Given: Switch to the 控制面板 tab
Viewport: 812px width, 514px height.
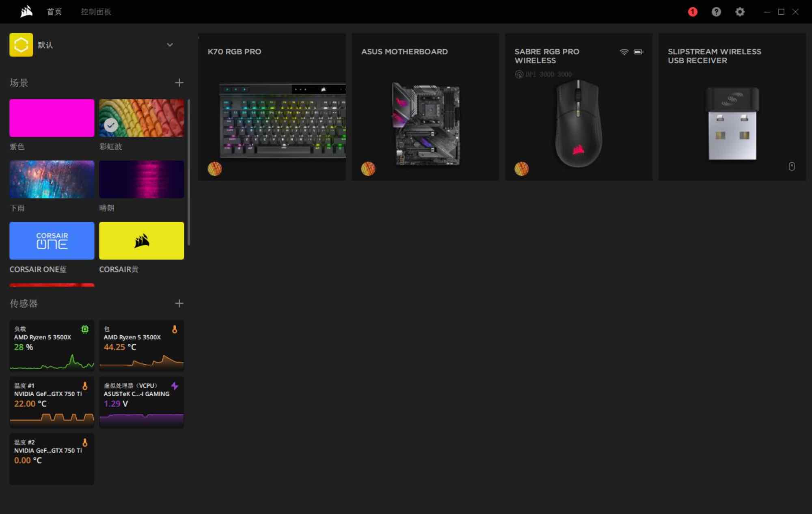Looking at the screenshot, I should pos(96,12).
